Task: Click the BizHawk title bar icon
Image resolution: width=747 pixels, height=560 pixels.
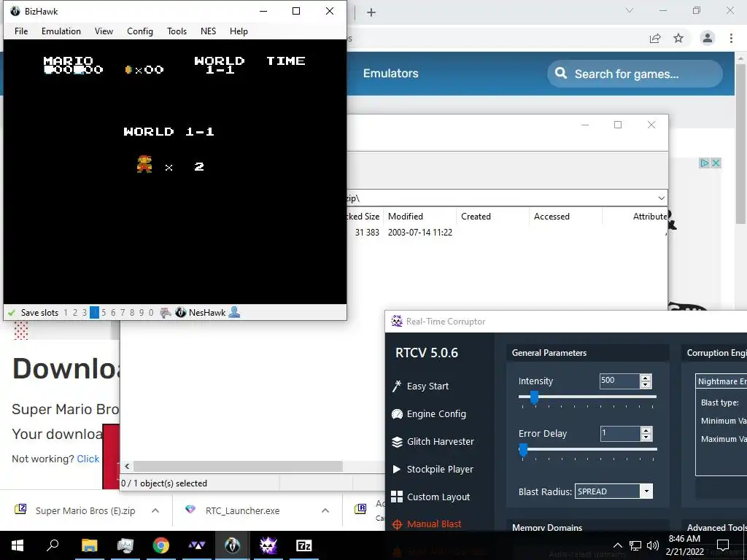Action: click(x=15, y=11)
